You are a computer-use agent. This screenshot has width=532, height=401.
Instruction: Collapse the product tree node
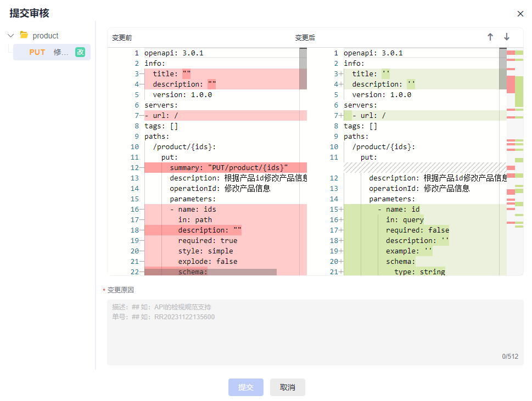click(10, 36)
